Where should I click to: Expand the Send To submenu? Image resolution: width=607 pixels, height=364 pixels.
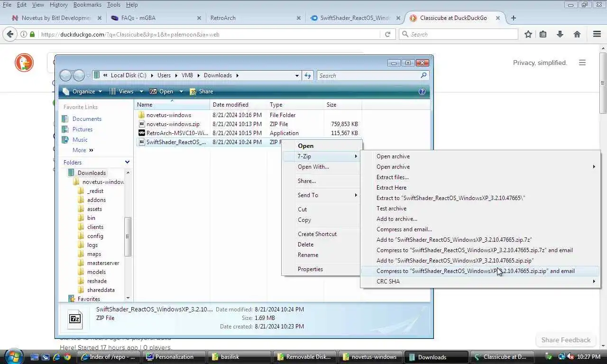click(322, 195)
